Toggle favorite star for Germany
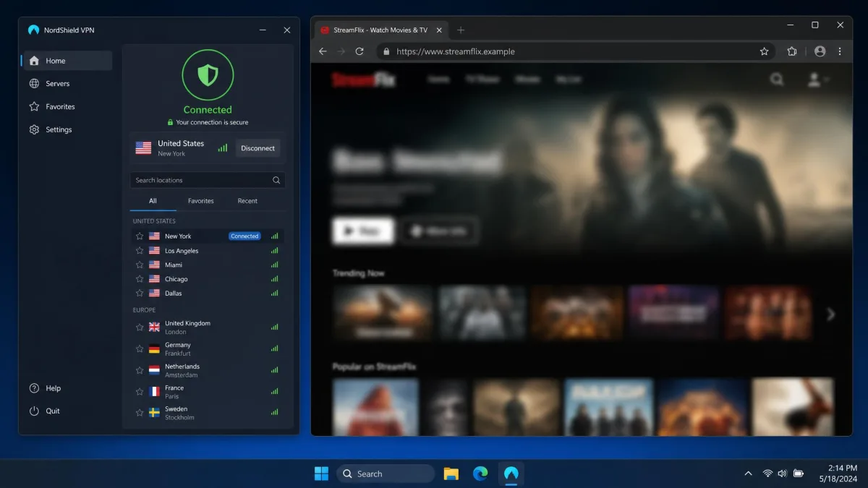Image resolution: width=868 pixels, height=488 pixels. (x=140, y=348)
